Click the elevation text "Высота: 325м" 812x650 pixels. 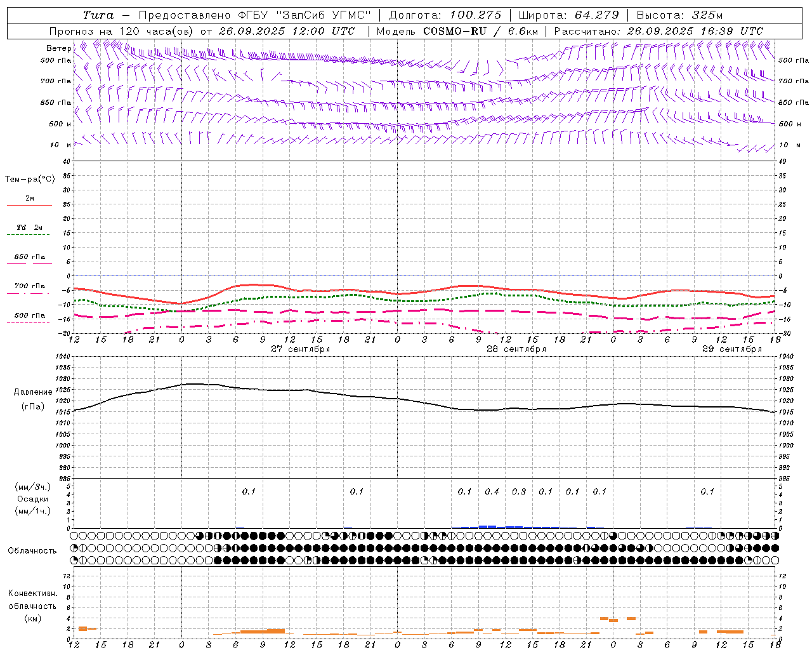[x=679, y=15]
